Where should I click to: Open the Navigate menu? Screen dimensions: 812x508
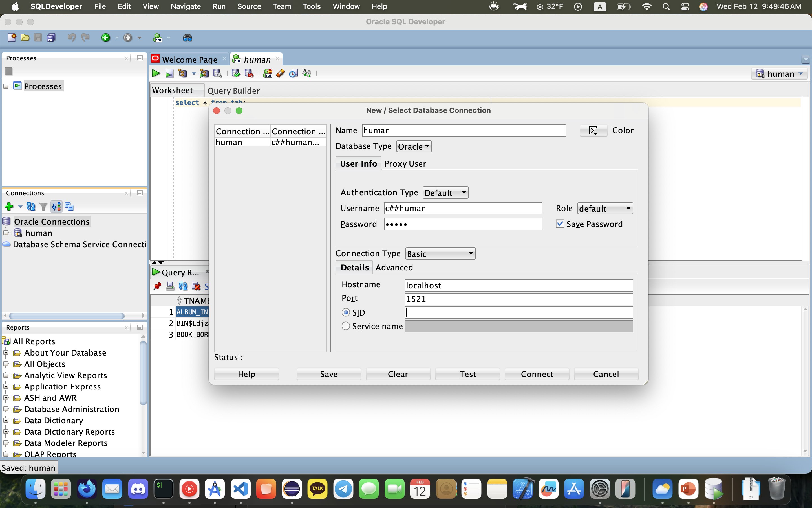(186, 6)
